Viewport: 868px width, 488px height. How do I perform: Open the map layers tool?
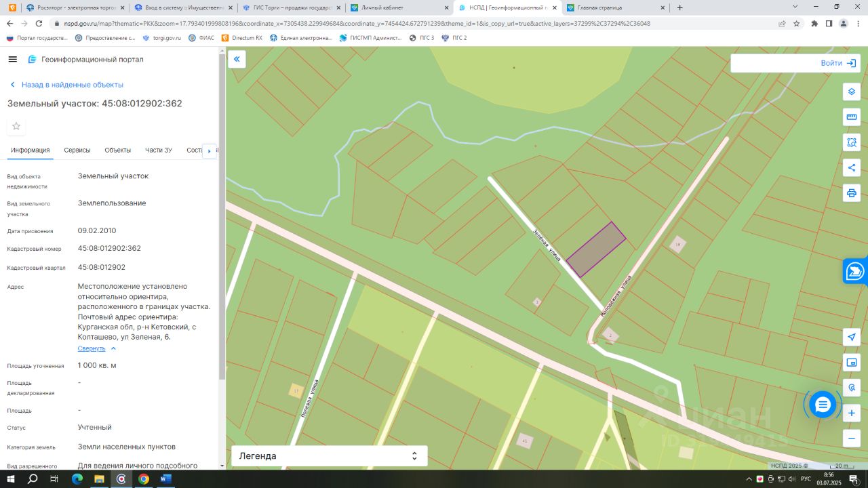click(x=852, y=91)
